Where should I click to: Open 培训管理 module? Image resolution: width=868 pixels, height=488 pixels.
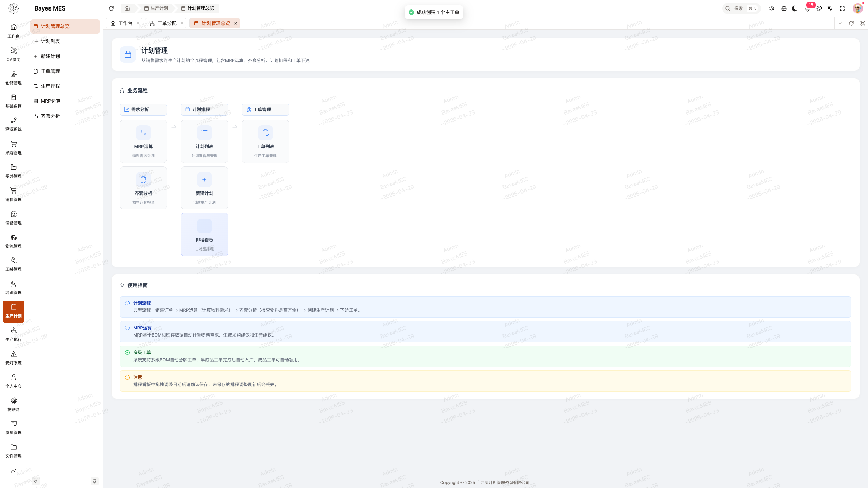[x=14, y=287]
